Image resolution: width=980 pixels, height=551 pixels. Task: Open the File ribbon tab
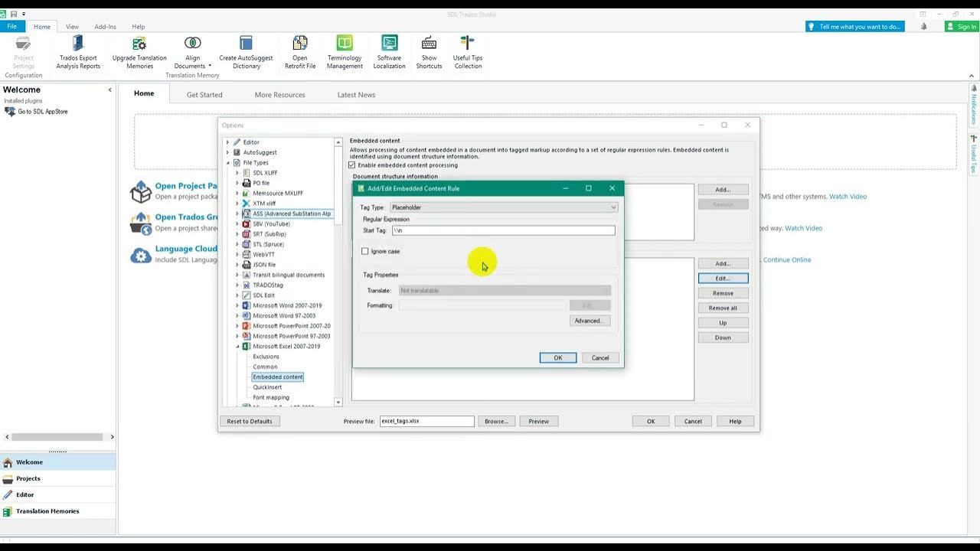click(x=12, y=27)
